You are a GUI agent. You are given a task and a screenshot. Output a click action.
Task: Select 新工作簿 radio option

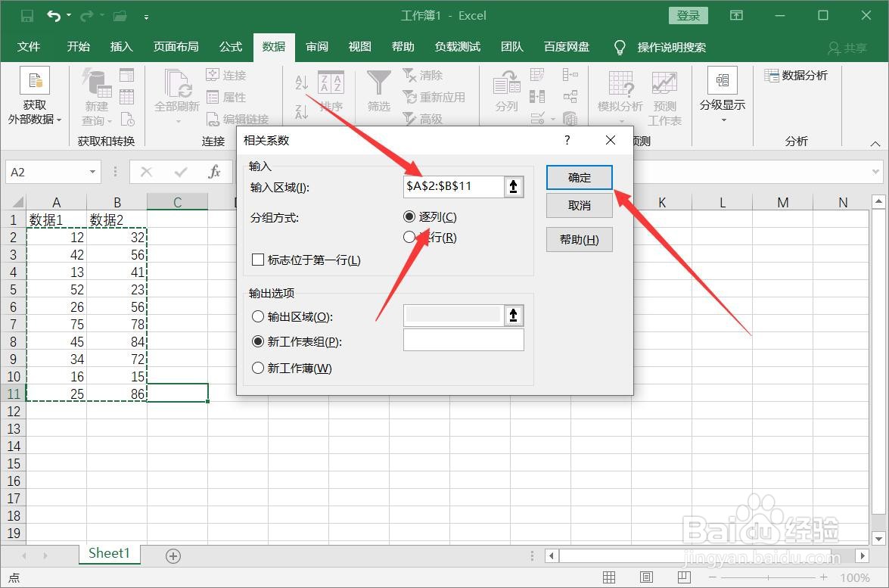(258, 368)
